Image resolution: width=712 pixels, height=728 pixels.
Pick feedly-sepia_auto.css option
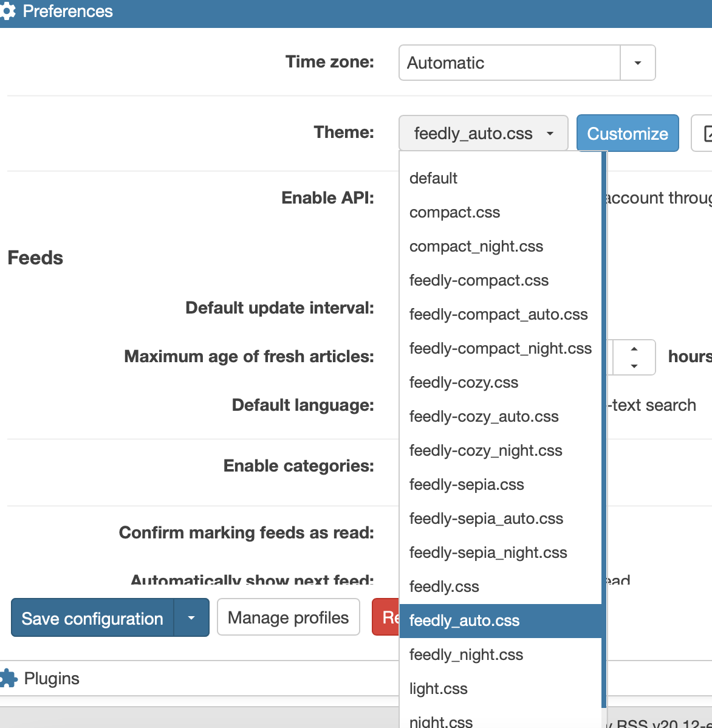click(501, 518)
